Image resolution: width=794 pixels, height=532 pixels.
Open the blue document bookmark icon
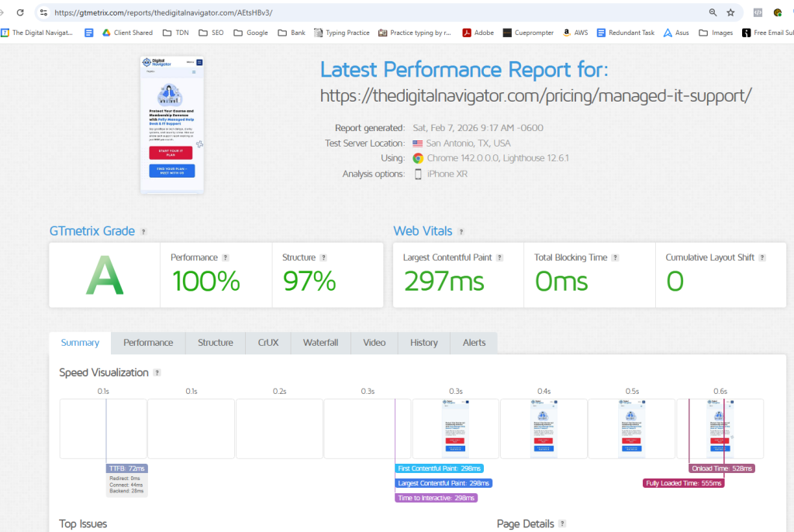[x=88, y=33]
